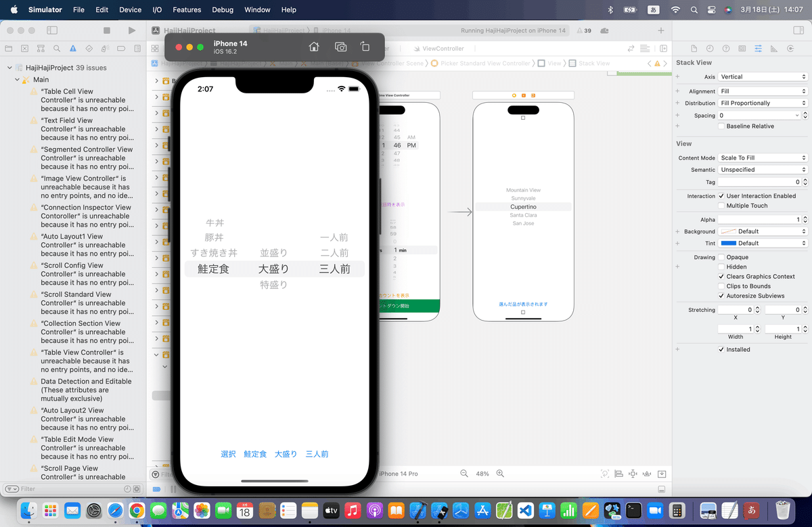Viewport: 812px width, 527px height.
Task: Uncheck User Interaction Enabled
Action: click(x=721, y=196)
